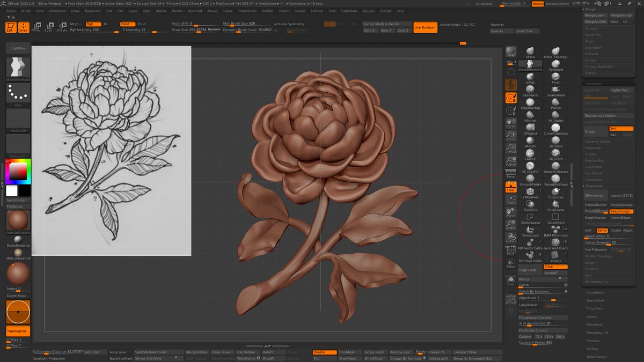Expand the Modify Topology section
This screenshot has width=644, height=362.
pyautogui.click(x=598, y=256)
